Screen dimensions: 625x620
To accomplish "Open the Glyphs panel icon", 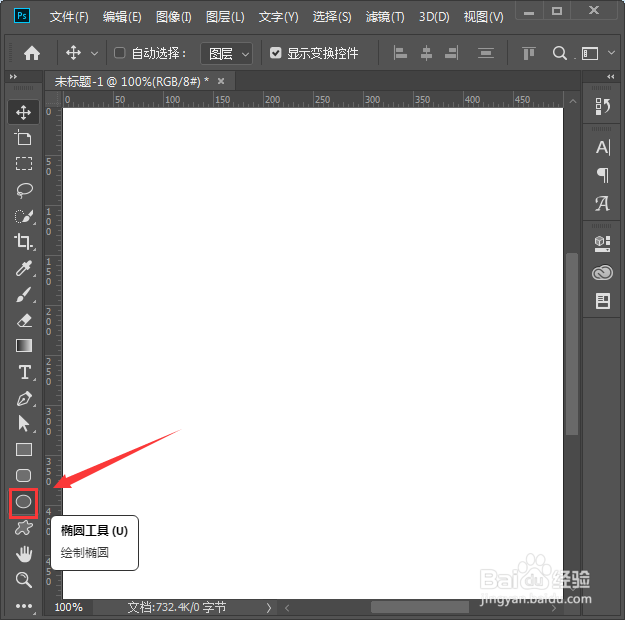I will click(602, 203).
